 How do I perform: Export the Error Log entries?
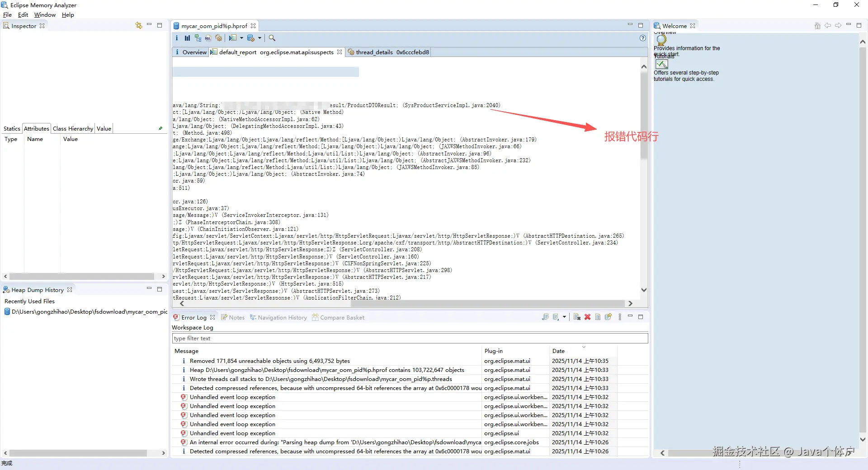click(545, 317)
